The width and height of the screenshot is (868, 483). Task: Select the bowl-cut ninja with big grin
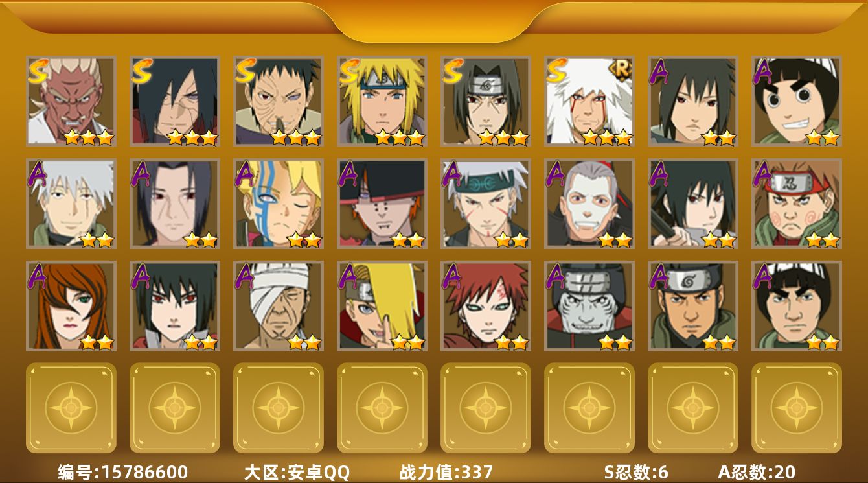coord(796,100)
